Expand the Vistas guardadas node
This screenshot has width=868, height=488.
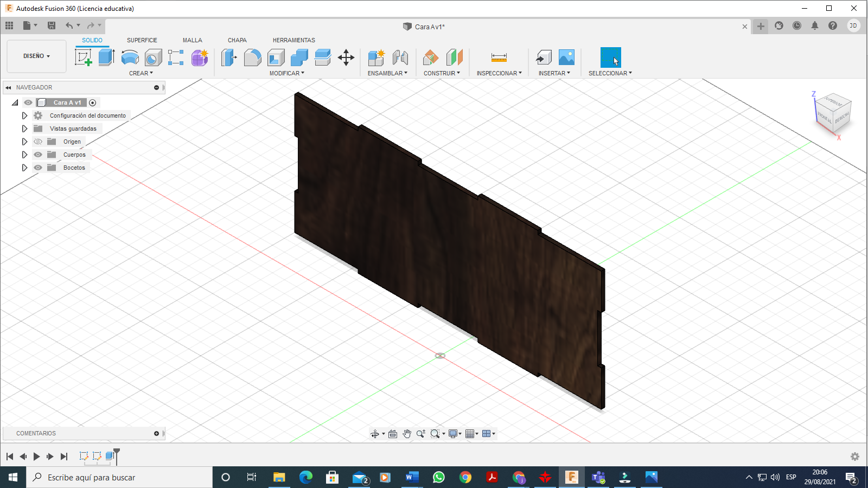[24, 129]
